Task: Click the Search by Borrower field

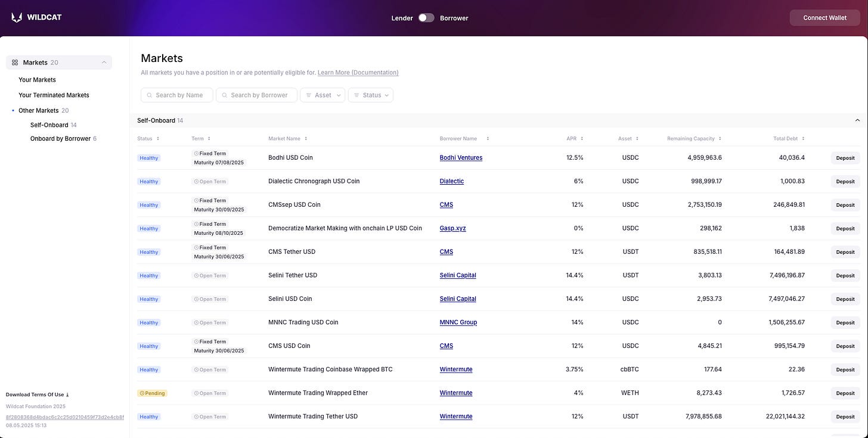Action: point(256,95)
